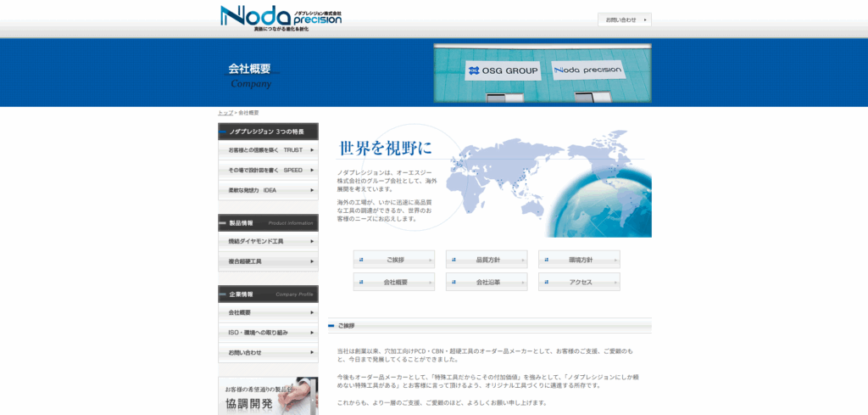Click the Noda Precision logo

tap(281, 18)
